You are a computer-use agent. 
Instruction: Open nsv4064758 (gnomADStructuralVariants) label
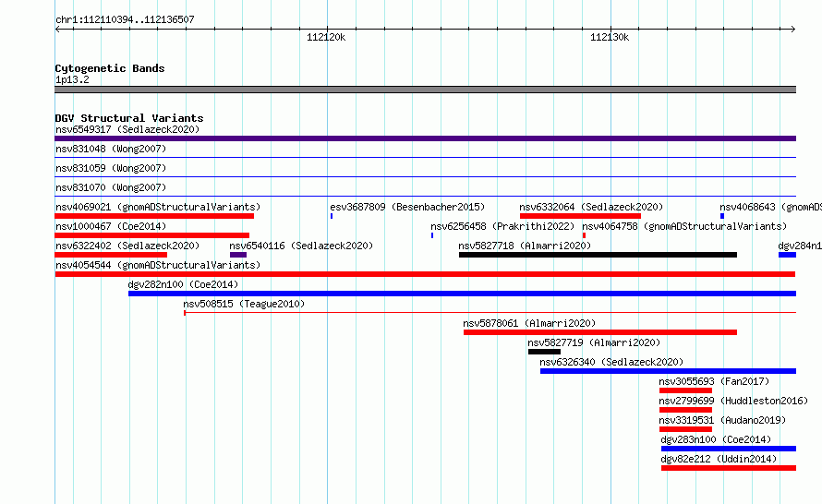684,226
